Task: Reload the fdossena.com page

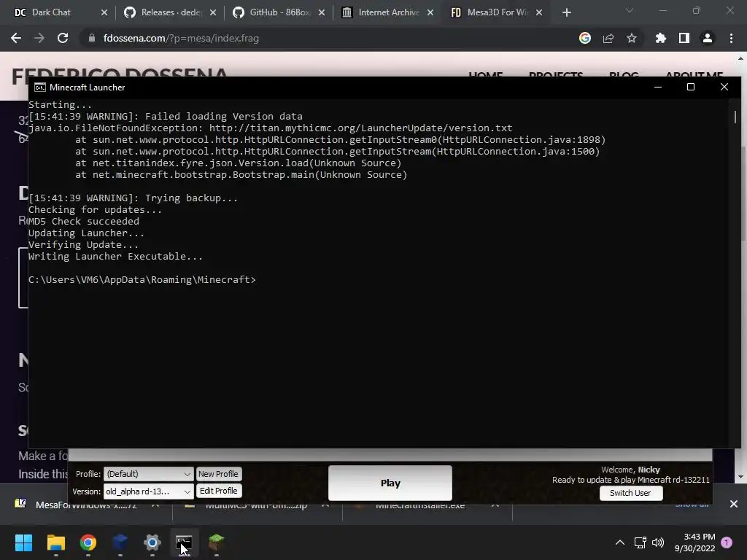Action: [x=63, y=38]
